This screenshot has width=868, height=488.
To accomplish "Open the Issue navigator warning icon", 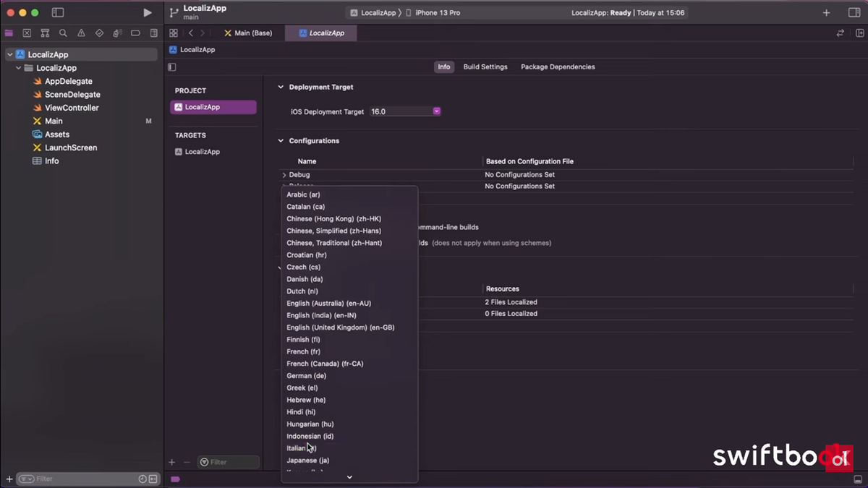I will 81,33.
